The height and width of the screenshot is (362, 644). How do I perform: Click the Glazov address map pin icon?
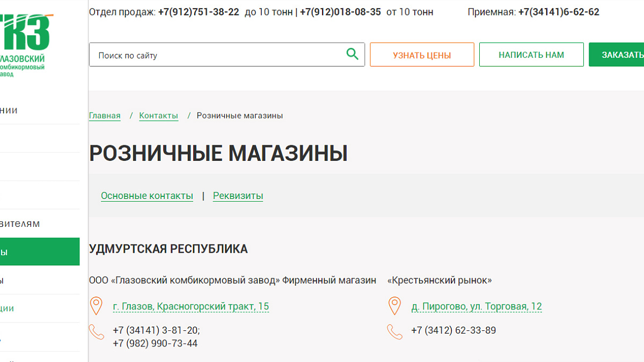point(96,306)
